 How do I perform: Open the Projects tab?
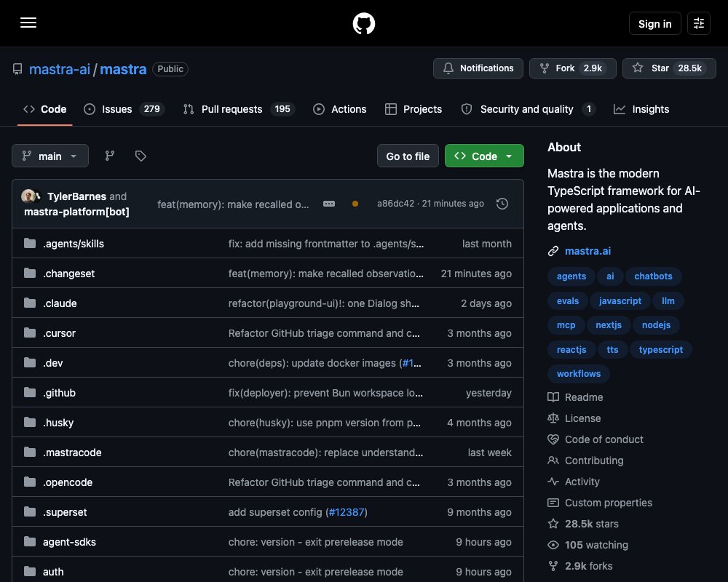point(414,109)
